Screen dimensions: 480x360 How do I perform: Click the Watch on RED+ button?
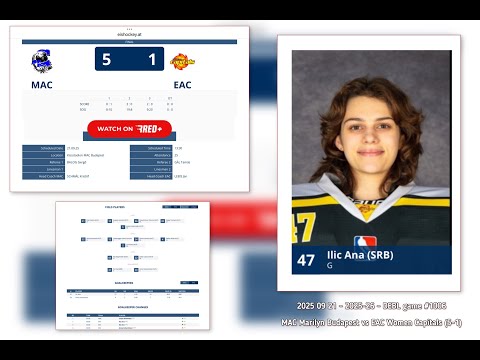[x=129, y=129]
